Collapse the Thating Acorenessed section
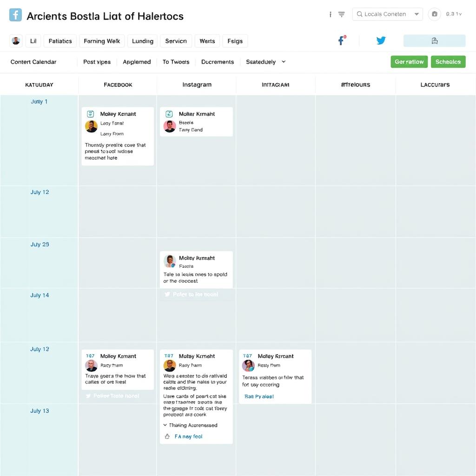 (191, 425)
